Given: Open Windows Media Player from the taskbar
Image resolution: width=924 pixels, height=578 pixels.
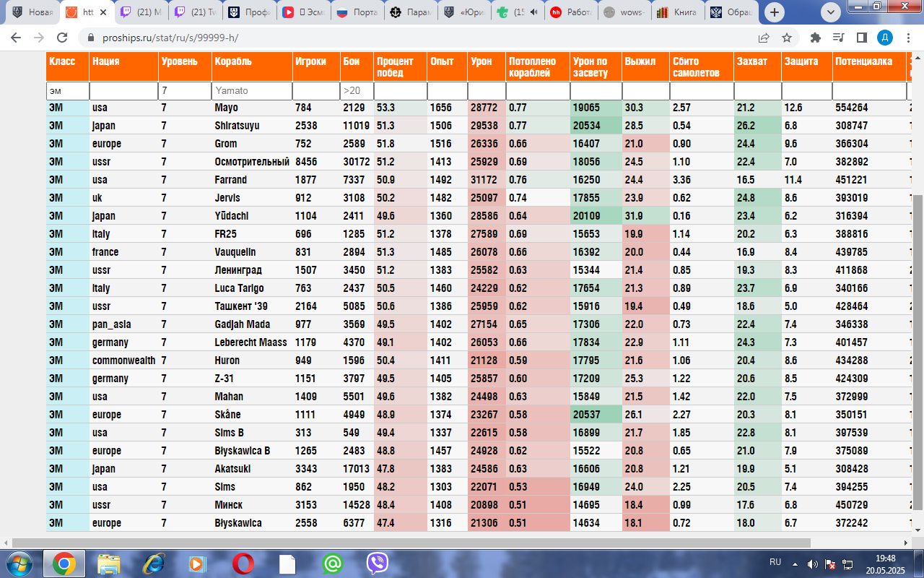Looking at the screenshot, I should point(196,563).
